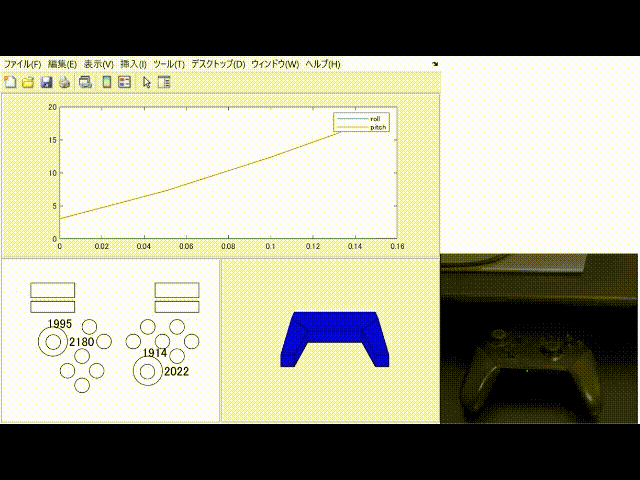Click the left analog stick circle beside 2180
Screen dimensions: 640x480
tap(53, 342)
